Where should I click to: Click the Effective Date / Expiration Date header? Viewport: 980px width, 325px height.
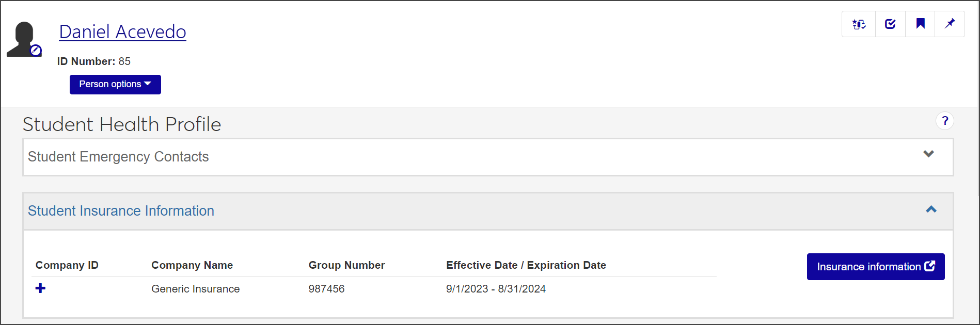point(526,265)
